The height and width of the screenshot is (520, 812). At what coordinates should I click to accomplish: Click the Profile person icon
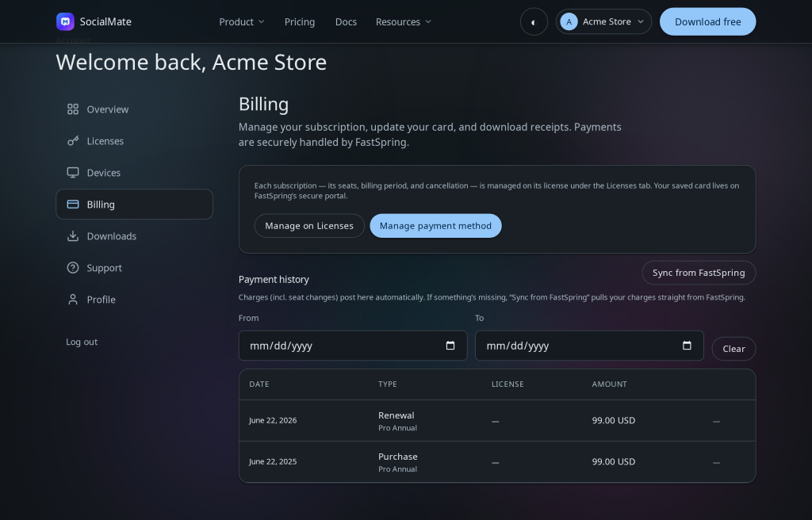click(73, 300)
